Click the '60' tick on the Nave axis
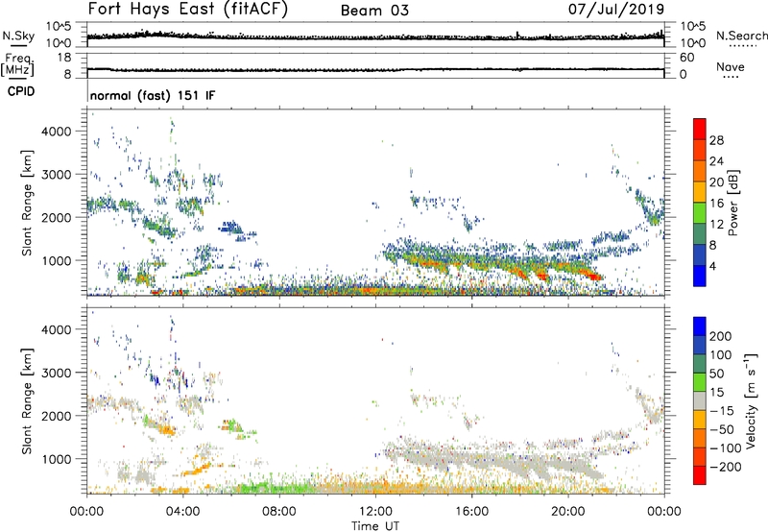Viewport: 768px width, 532px height. coord(687,58)
